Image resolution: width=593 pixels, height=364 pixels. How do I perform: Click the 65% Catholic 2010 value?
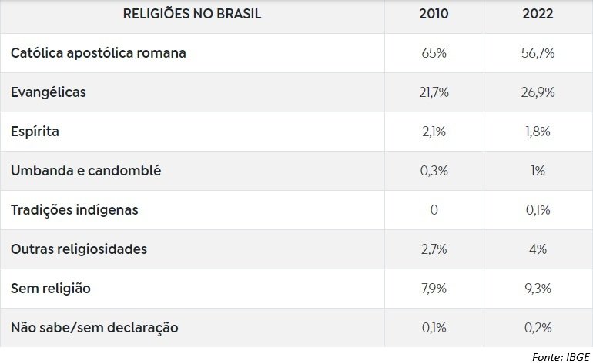(x=434, y=53)
